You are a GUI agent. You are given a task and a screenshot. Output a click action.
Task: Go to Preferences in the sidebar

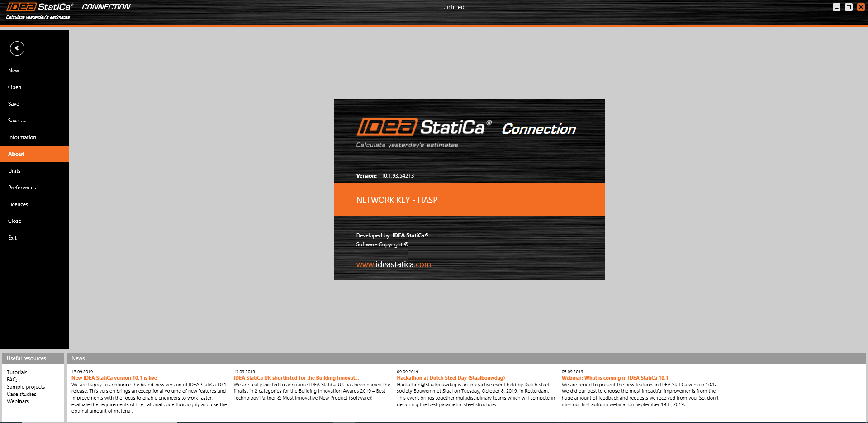click(x=22, y=188)
